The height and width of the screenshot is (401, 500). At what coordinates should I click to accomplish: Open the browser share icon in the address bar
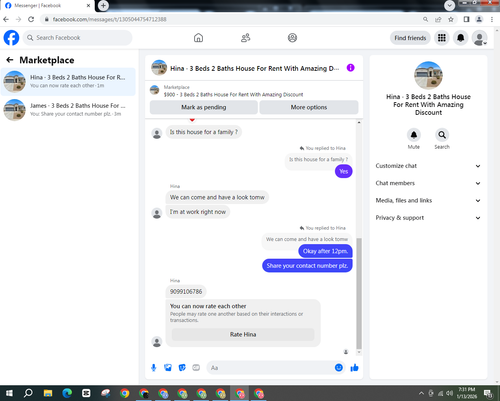pyautogui.click(x=438, y=19)
